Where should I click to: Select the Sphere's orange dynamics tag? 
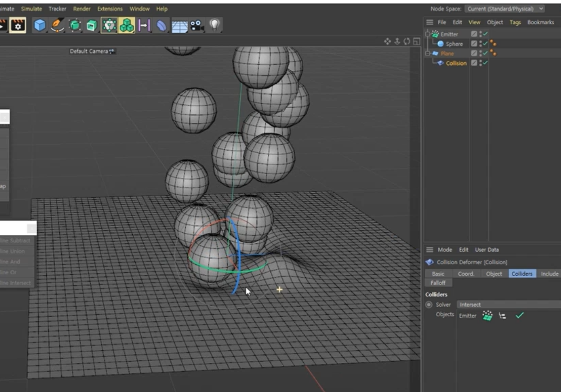click(x=493, y=43)
